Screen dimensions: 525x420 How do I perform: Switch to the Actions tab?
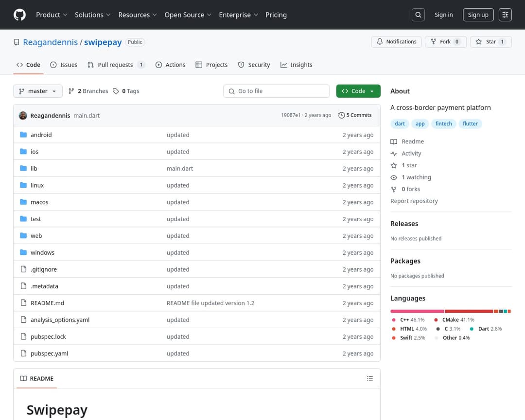point(171,65)
